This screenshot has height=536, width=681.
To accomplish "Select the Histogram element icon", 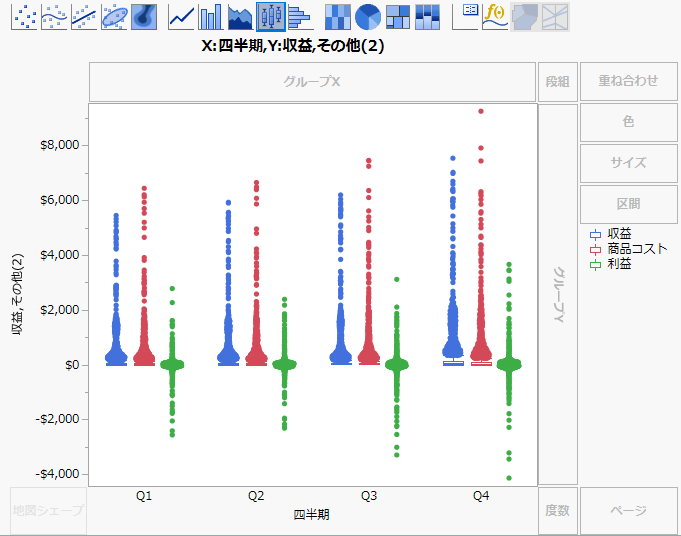I will coord(300,17).
